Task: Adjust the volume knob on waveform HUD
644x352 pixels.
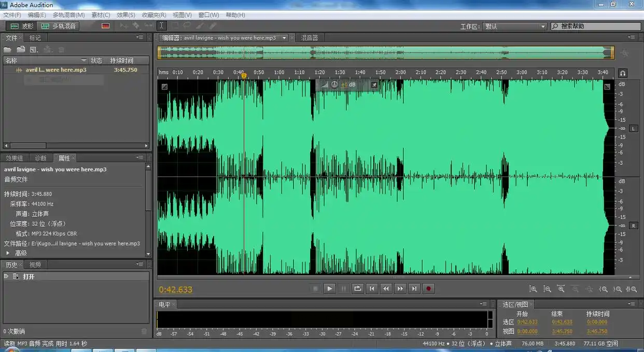Action: [334, 85]
